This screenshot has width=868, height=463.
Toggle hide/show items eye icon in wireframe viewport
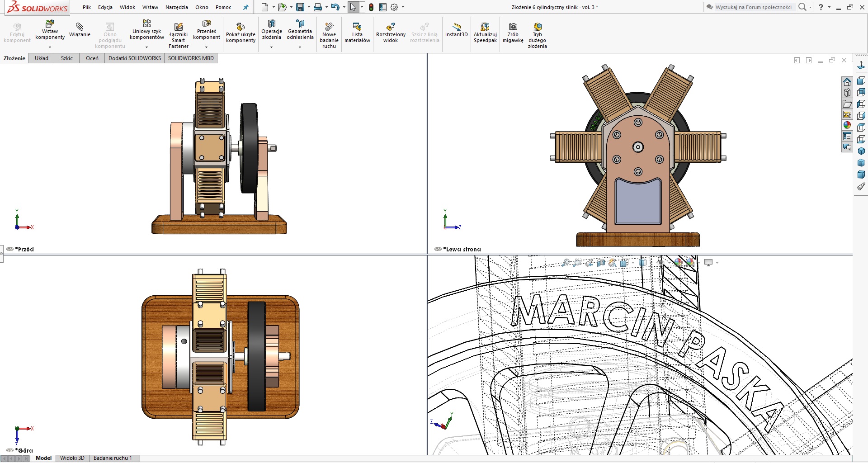pyautogui.click(x=661, y=262)
